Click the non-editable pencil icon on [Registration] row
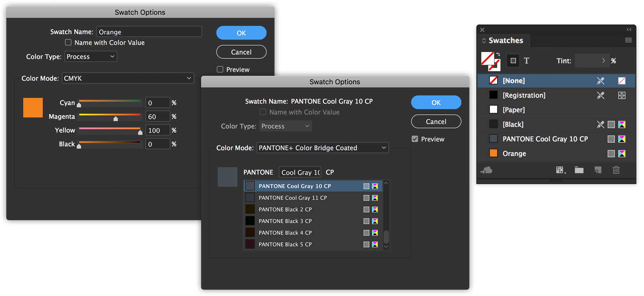This screenshot has height=296, width=644. click(601, 95)
